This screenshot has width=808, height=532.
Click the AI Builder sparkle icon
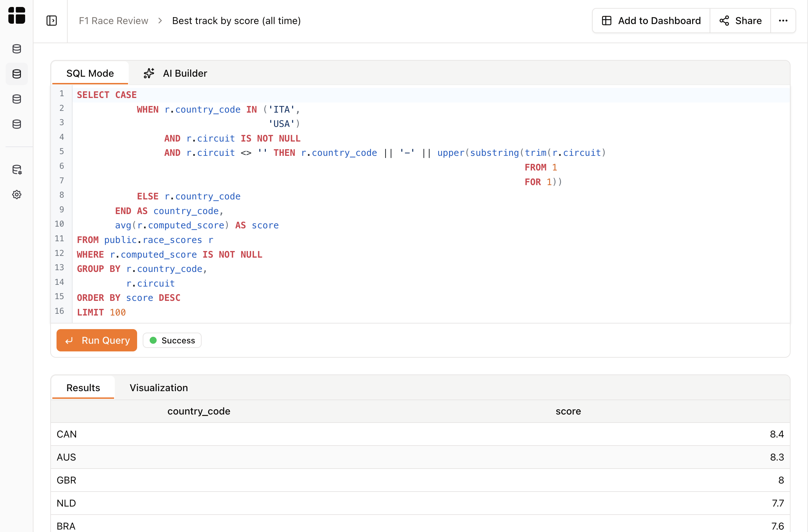149,73
